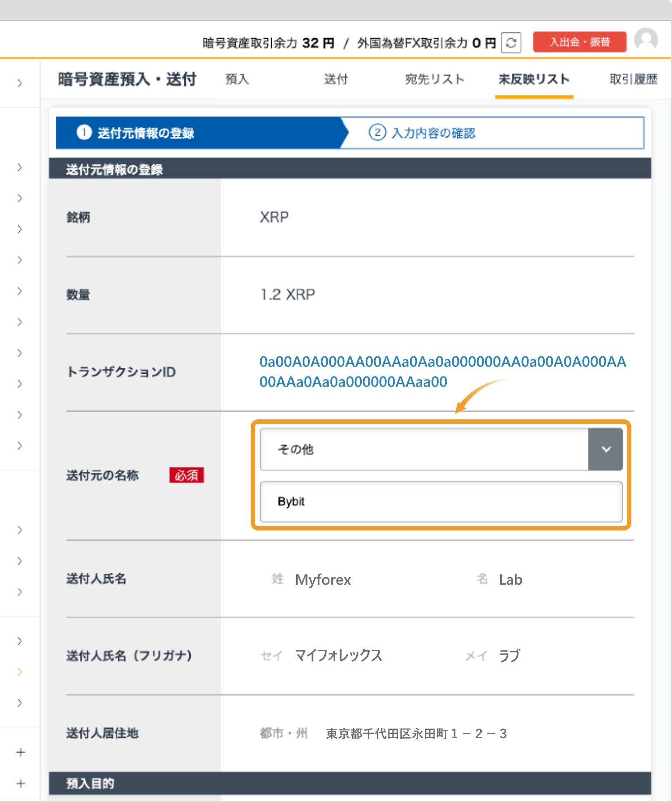
Task: Click the XRP 銘柄 value
Action: [274, 217]
